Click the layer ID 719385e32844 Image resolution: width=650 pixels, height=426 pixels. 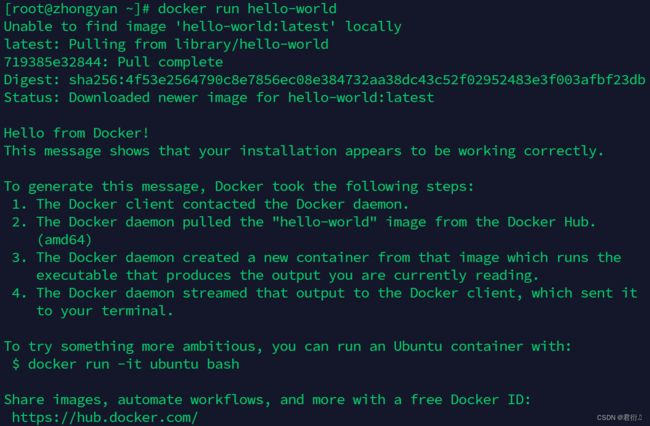[x=52, y=62]
